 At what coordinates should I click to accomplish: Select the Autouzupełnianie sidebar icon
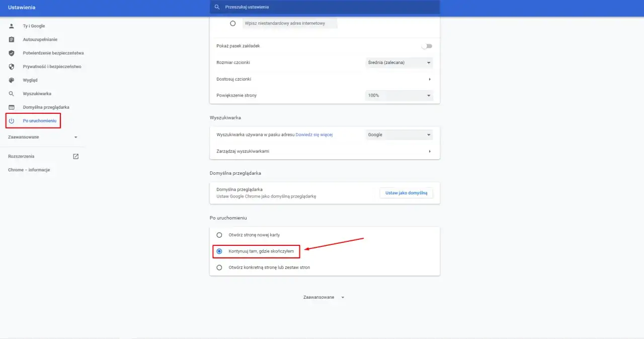tap(11, 39)
